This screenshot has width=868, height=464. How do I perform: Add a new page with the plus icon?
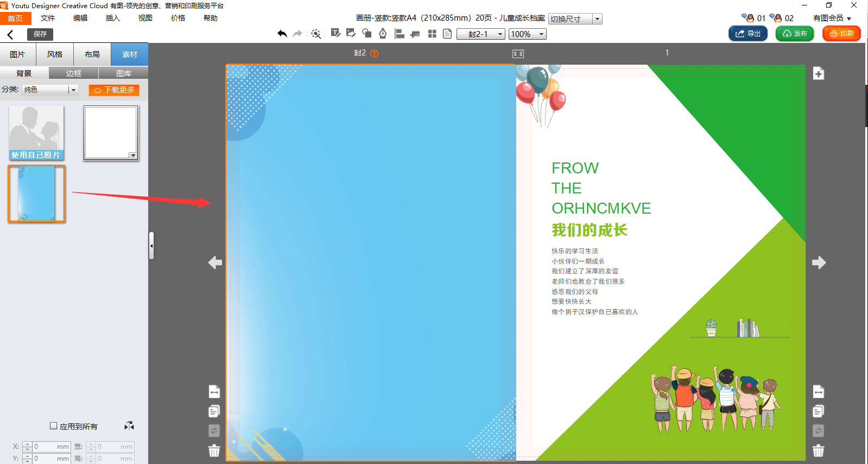pyautogui.click(x=819, y=73)
